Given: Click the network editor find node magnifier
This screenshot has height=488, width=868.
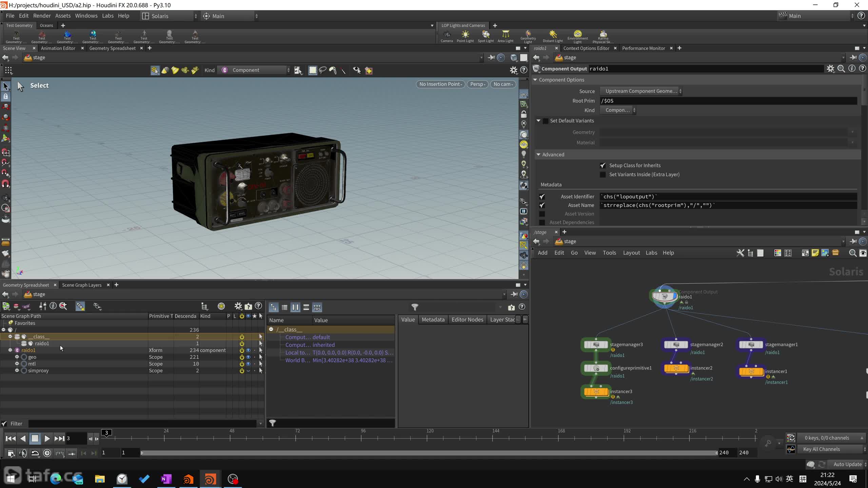Looking at the screenshot, I should (852, 253).
